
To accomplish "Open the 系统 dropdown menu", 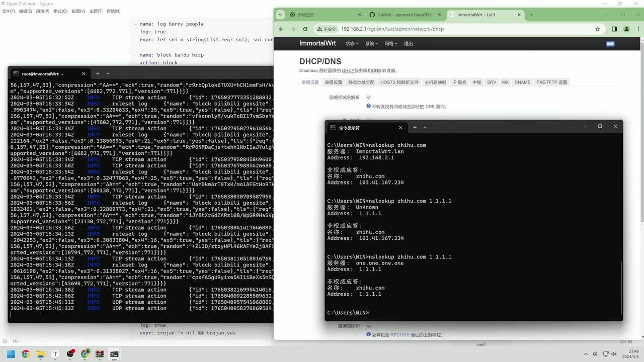I will click(371, 44).
